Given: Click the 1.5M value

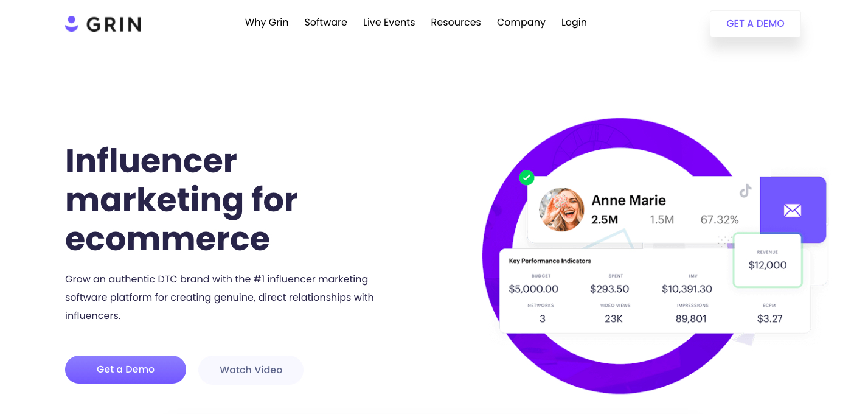Looking at the screenshot, I should (x=662, y=220).
